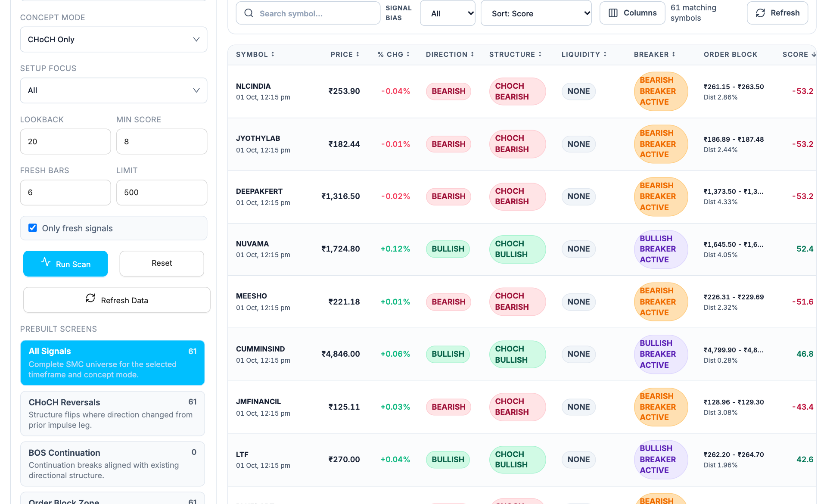Viewport: 827px width, 504px height.
Task: Click the MEESHO Bearish Breaker Active badge
Action: (x=661, y=302)
